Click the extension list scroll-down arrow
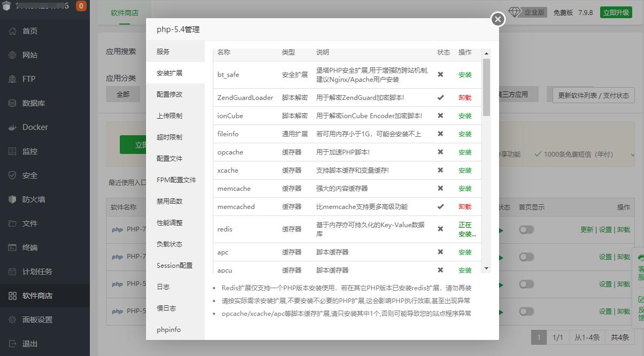644x356 pixels. [x=486, y=268]
